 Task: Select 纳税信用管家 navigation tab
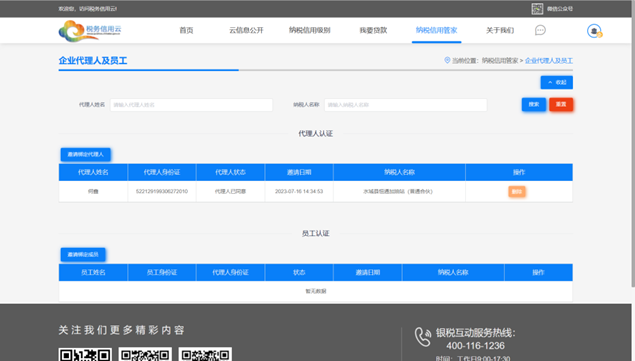(437, 30)
